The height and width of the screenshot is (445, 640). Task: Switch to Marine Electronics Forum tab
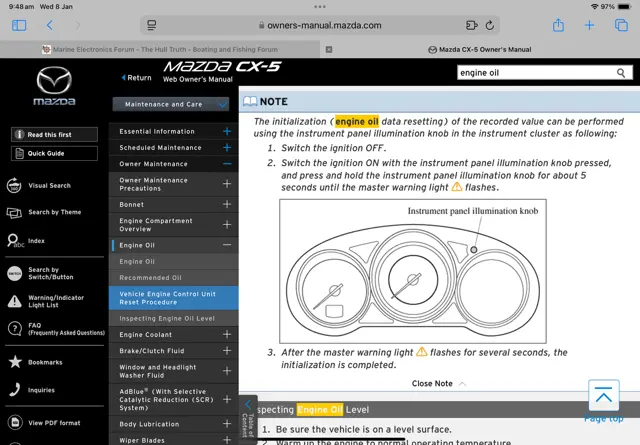[x=160, y=49]
